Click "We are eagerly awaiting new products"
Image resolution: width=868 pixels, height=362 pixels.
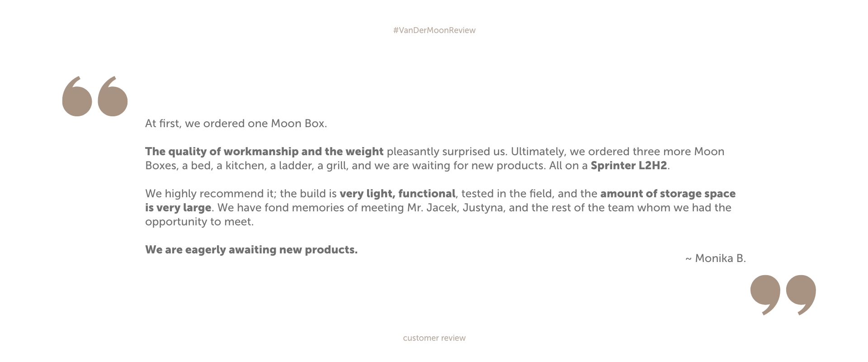pos(251,250)
